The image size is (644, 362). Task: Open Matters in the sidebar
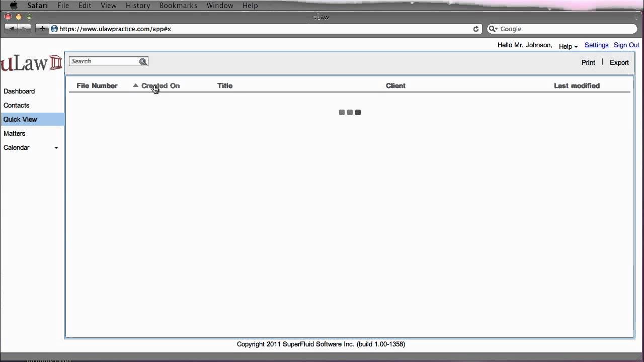click(15, 133)
